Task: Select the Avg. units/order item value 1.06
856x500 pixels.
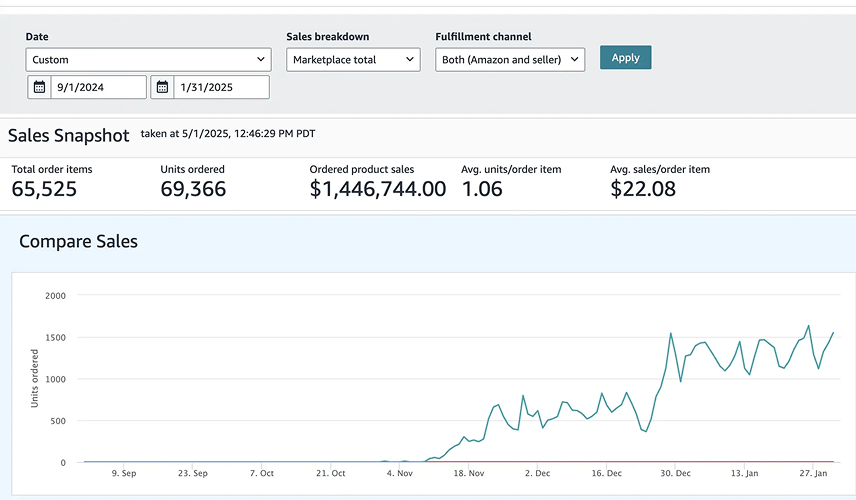Action: click(x=482, y=189)
